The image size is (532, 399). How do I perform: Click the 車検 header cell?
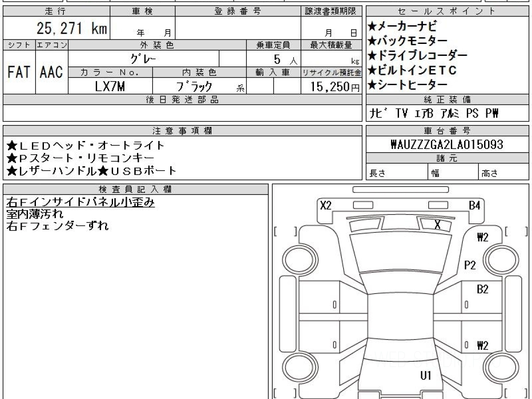[142, 12]
